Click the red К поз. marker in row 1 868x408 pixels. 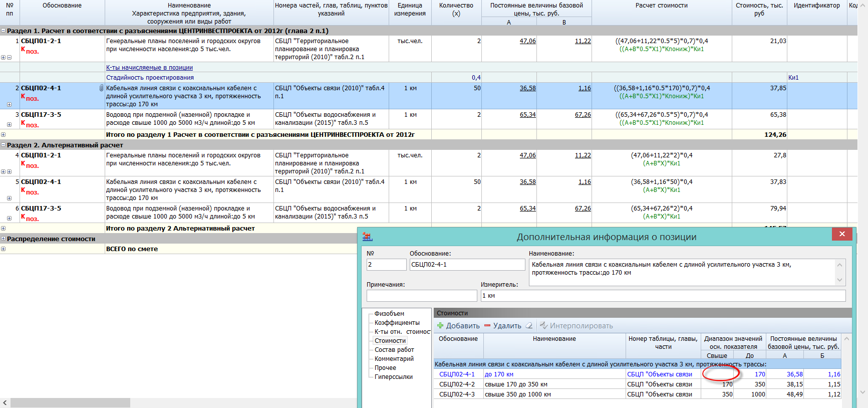tap(30, 50)
